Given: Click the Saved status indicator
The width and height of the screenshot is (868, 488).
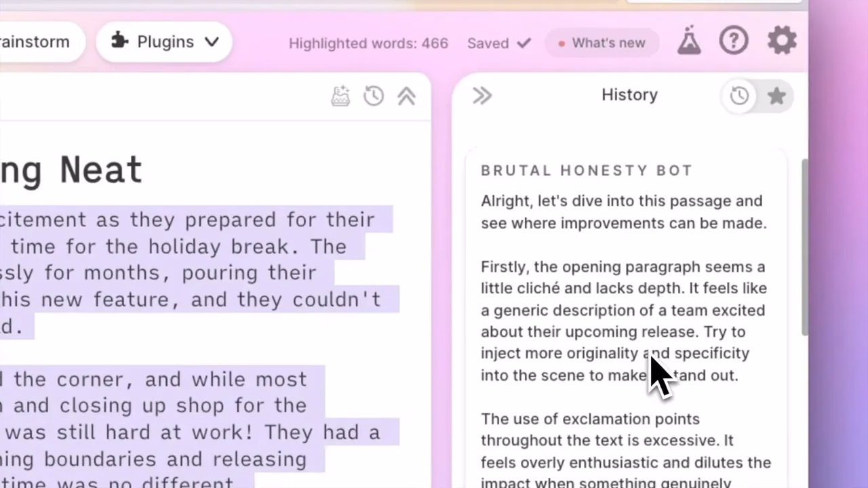Looking at the screenshot, I should click(499, 43).
